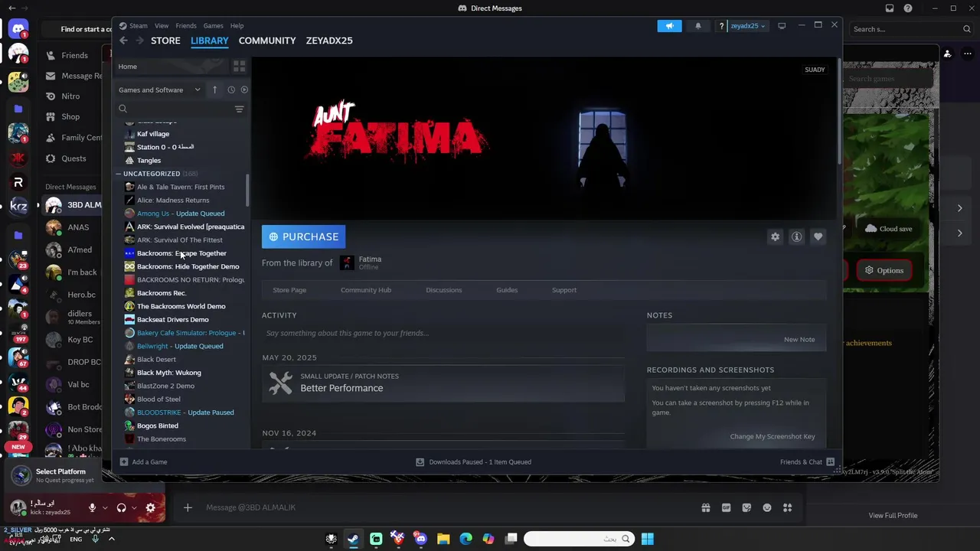Open the Games menu
980x551 pixels.
tap(213, 26)
